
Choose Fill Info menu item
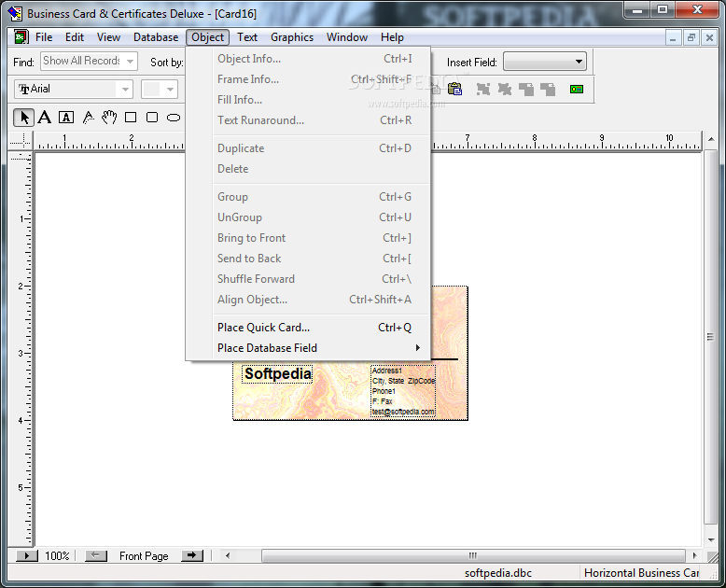tap(308, 100)
